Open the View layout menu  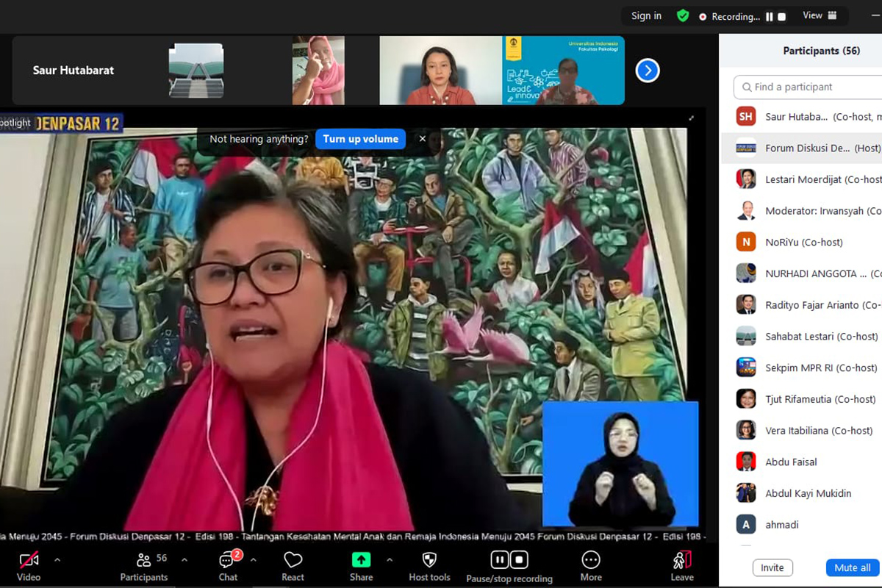click(816, 15)
